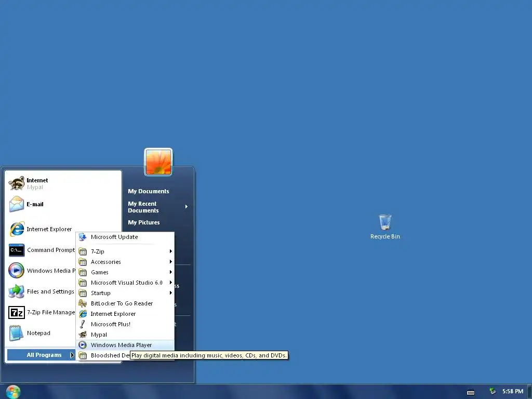Image resolution: width=532 pixels, height=399 pixels.
Task: Launch Windows Media Player pinned list icon
Action: 16,270
